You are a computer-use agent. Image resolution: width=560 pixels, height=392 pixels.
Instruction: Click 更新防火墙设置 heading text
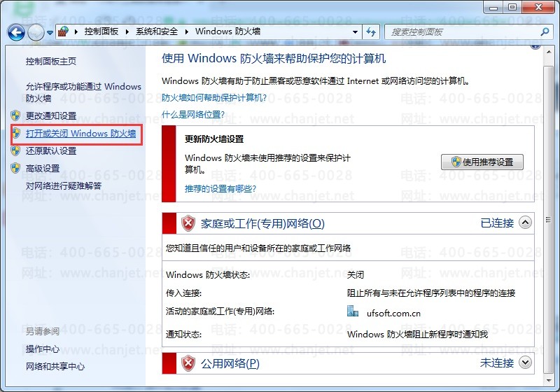coord(214,139)
